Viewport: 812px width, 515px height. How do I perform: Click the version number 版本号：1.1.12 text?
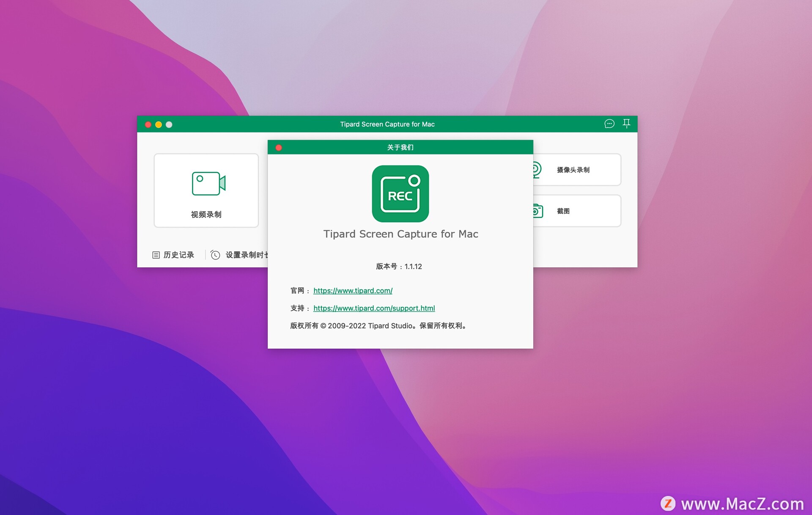[399, 266]
